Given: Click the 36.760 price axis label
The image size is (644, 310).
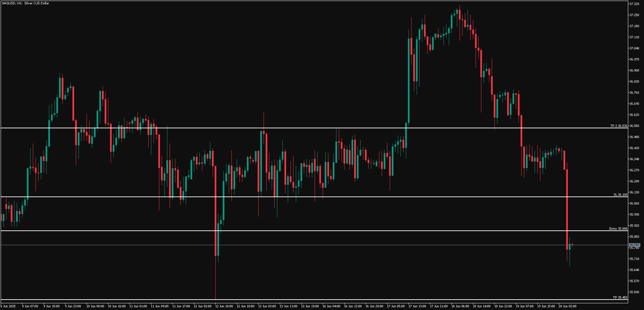Looking at the screenshot, I should click(635, 93).
